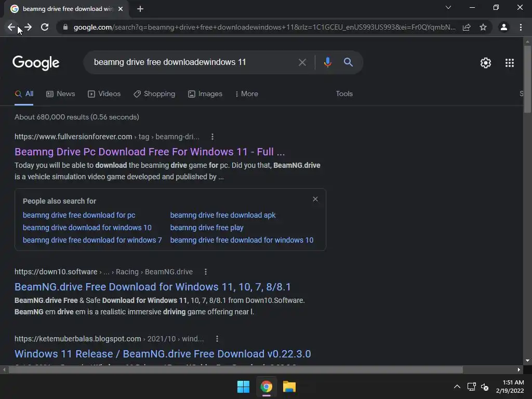
Task: Switch to the Shopping tab
Action: click(154, 94)
